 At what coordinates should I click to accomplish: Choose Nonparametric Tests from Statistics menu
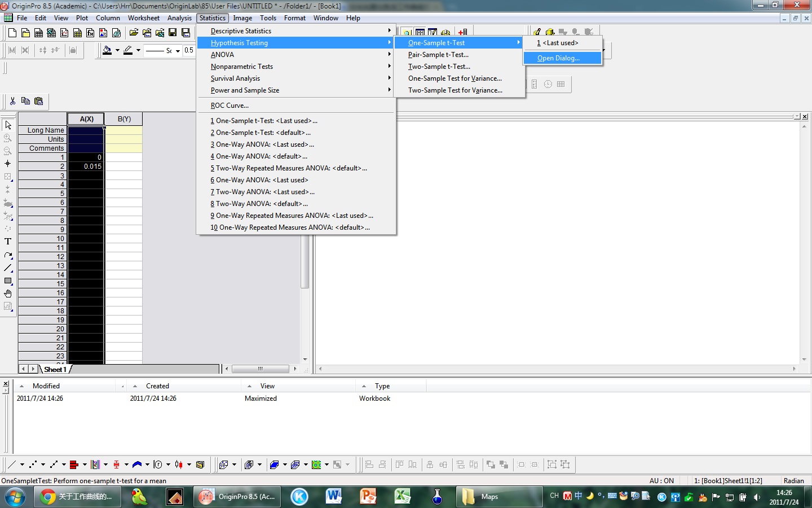296,67
